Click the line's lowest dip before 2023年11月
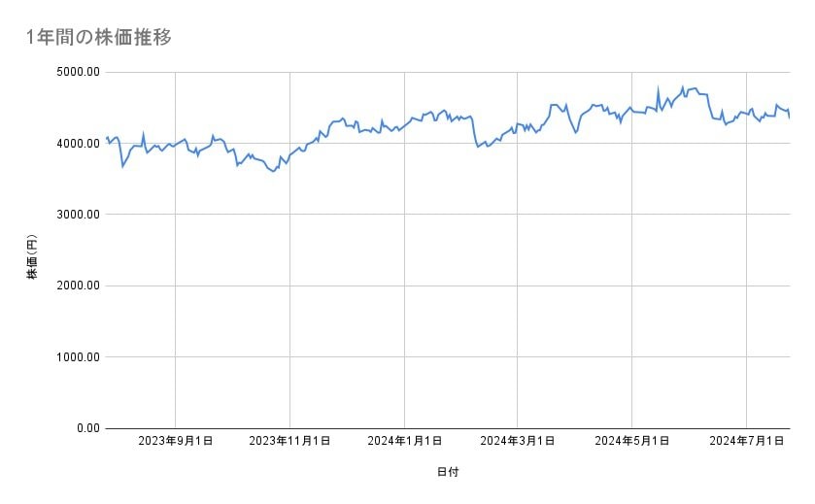The image size is (815, 504). 274,172
